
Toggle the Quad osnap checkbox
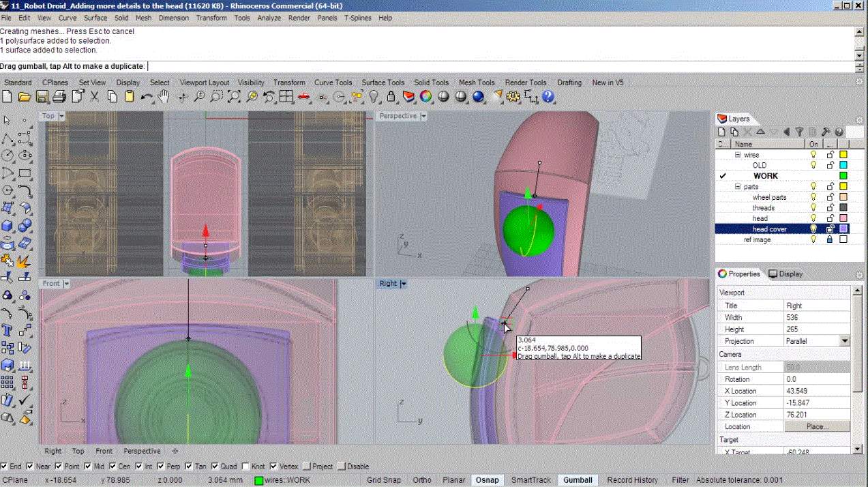point(215,467)
